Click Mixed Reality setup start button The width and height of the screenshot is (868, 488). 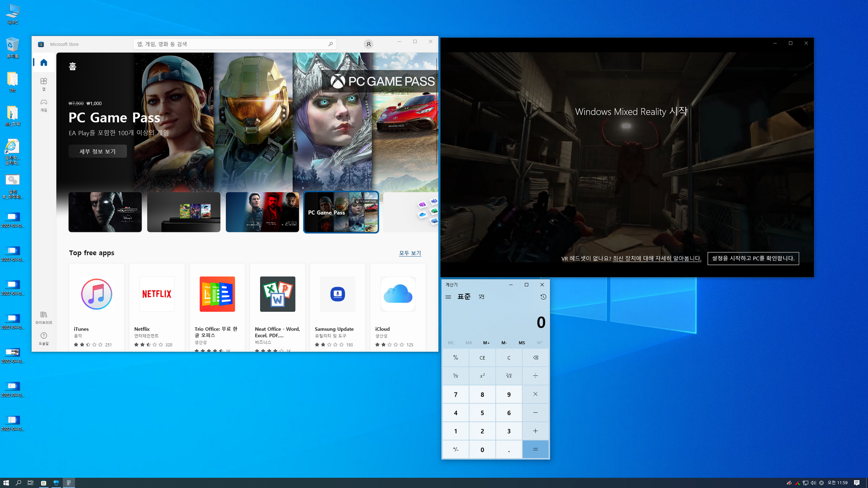tap(753, 259)
